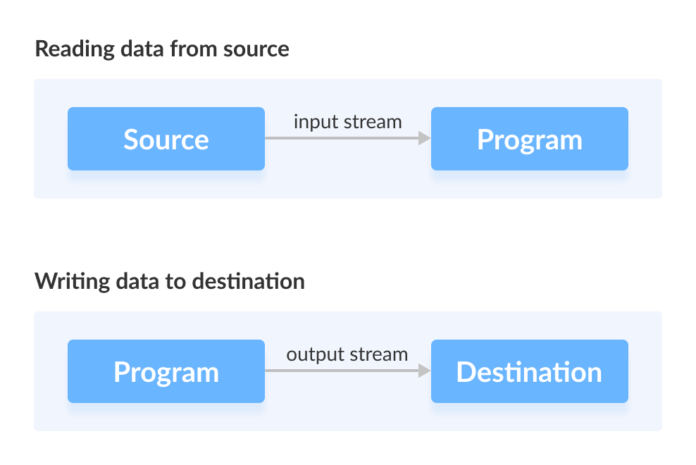The image size is (696, 465).
Task: Click the 'Reading data from source' heading
Action: 162,49
